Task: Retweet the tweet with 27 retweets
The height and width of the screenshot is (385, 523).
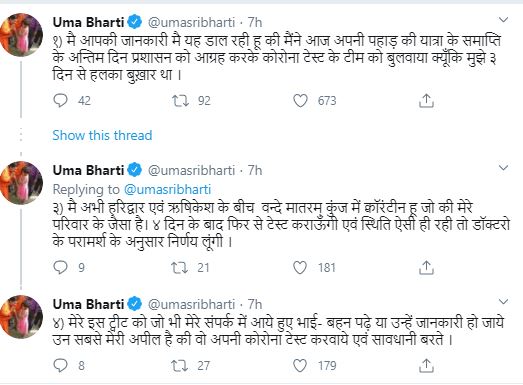Action: coord(179,365)
